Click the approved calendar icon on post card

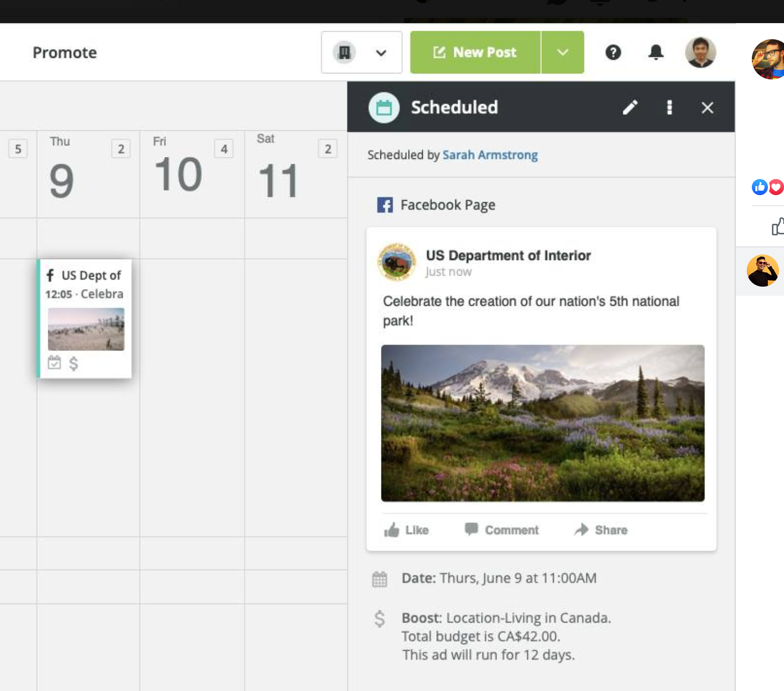coord(54,363)
